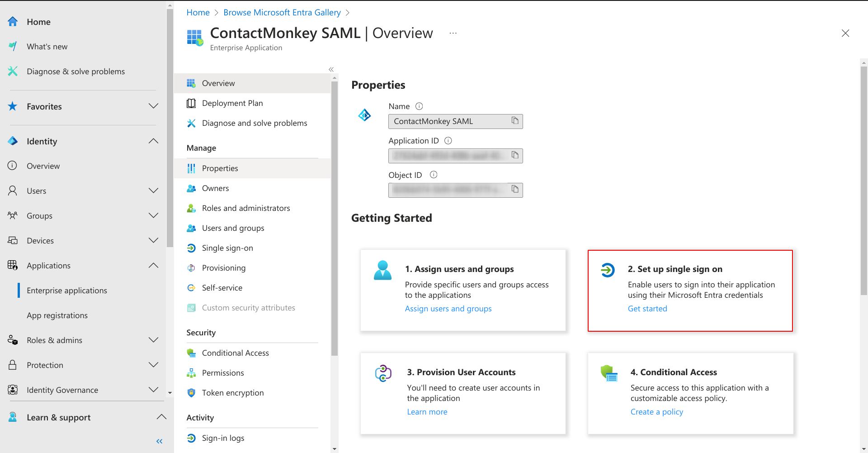Click Get started for single sign on
This screenshot has height=453, width=868.
tap(647, 309)
